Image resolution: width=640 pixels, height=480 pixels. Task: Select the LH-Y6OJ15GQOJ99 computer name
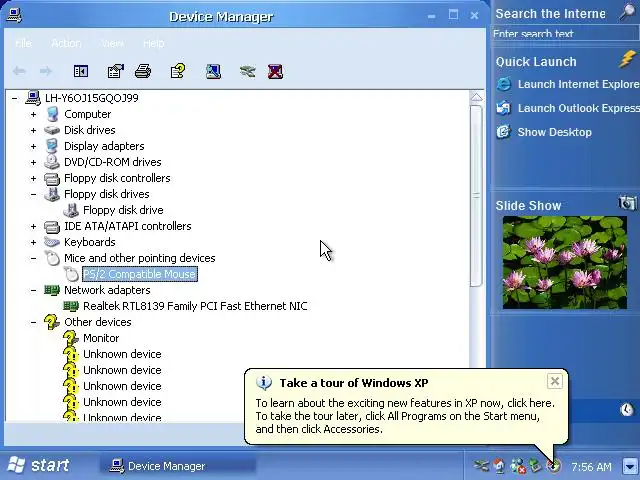pos(92,98)
